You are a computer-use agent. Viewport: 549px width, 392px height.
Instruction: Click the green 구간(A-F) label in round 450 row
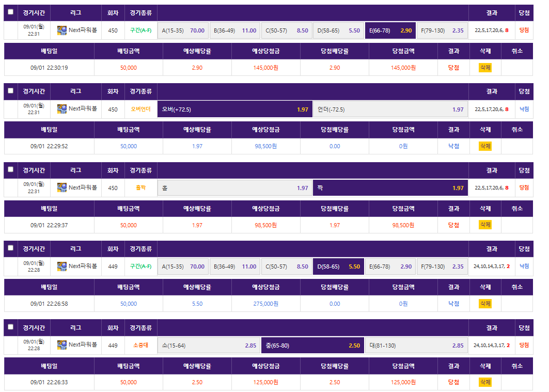click(x=141, y=30)
